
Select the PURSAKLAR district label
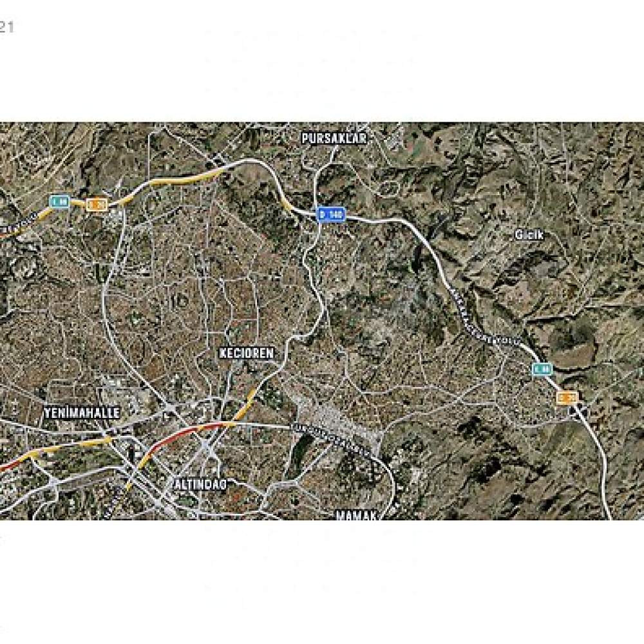pos(334,138)
